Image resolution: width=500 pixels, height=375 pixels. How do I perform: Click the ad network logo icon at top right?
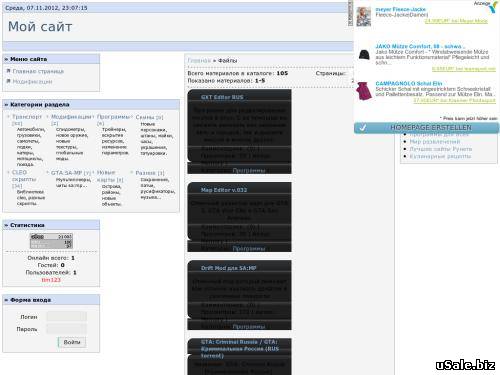[x=492, y=7]
